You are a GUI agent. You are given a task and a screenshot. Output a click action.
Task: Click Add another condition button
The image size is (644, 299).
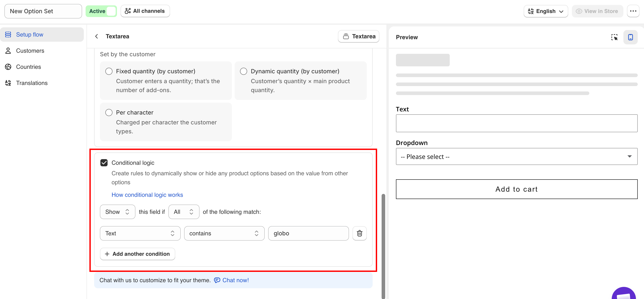137,254
